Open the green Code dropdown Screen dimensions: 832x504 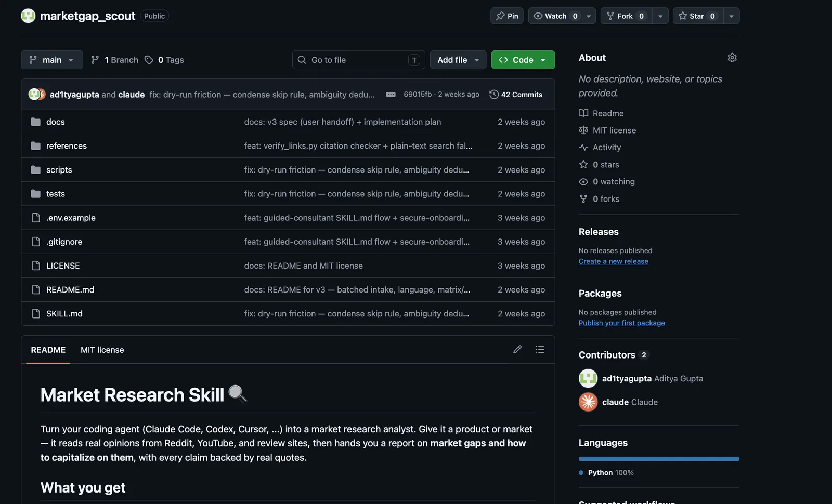click(x=523, y=60)
